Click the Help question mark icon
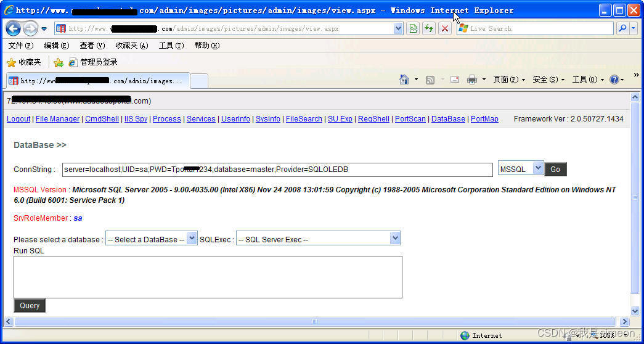644x344 pixels. pyautogui.click(x=614, y=80)
